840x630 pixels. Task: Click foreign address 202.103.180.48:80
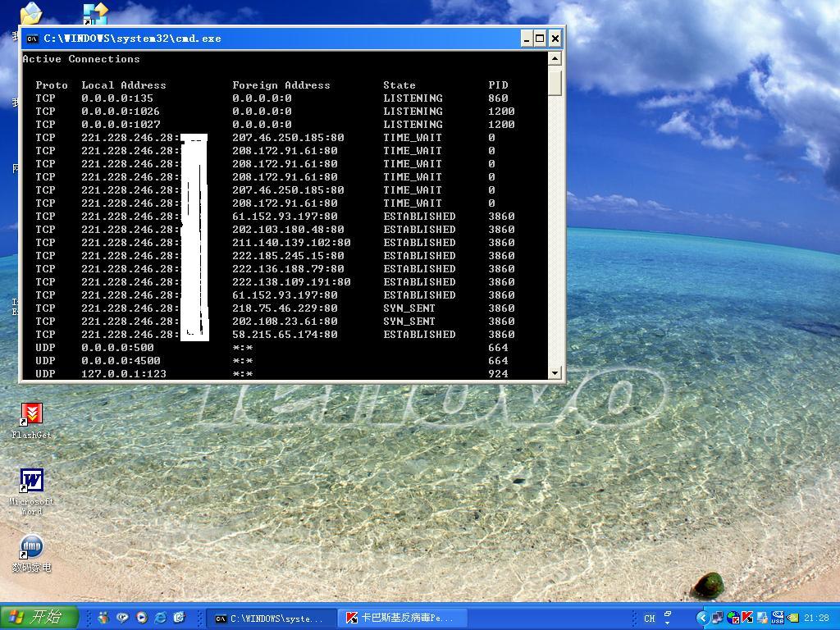coord(288,230)
